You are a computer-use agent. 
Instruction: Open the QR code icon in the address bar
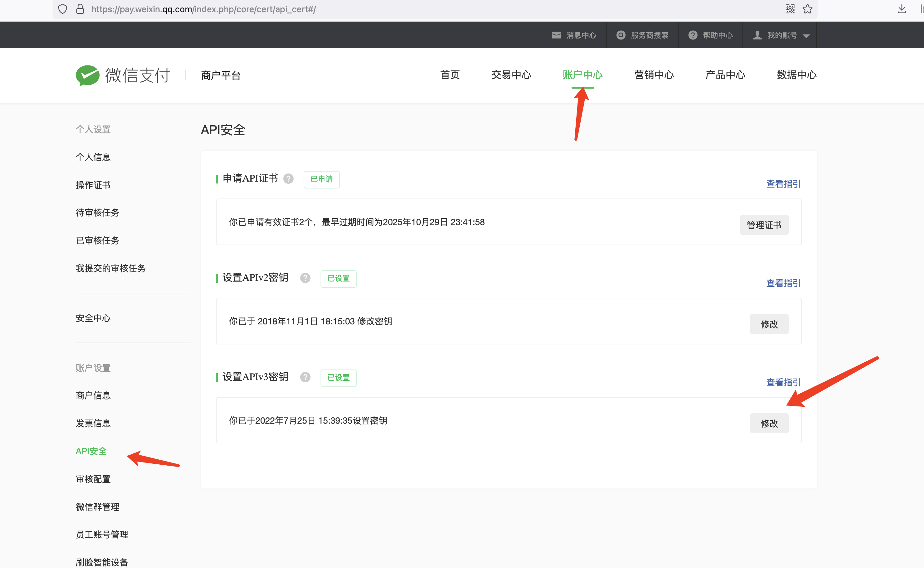[790, 9]
